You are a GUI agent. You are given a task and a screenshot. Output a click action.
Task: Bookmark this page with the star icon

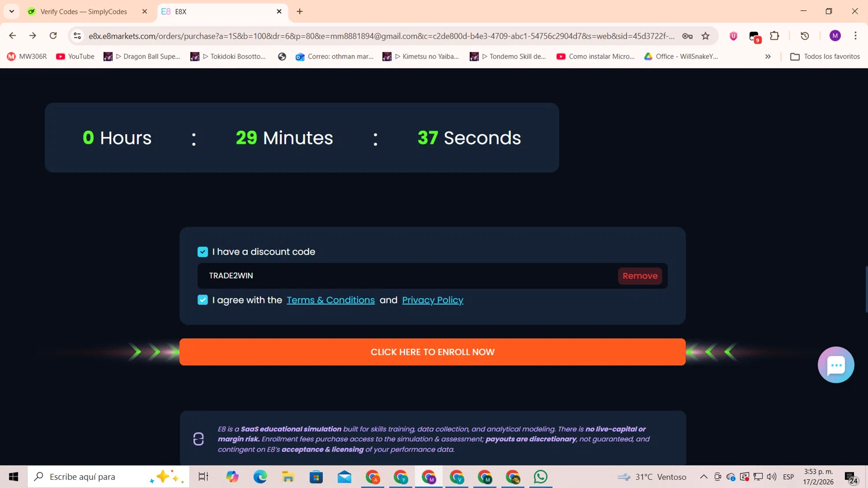point(705,36)
